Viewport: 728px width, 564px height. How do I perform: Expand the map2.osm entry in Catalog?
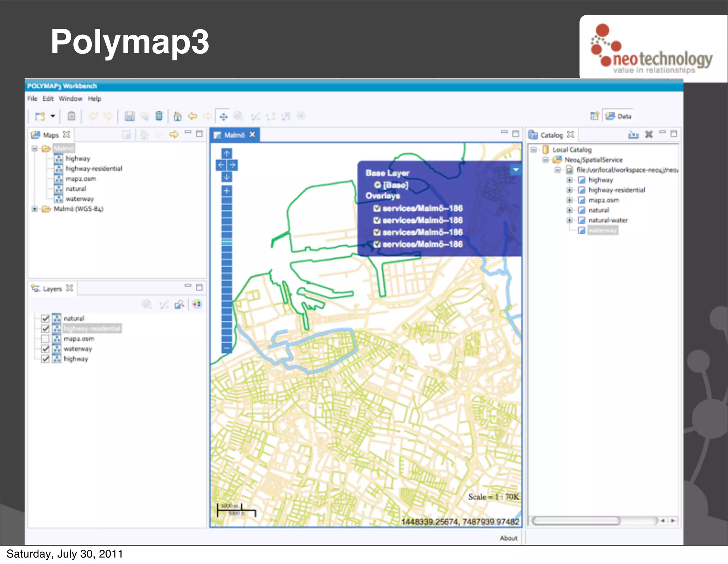(x=569, y=200)
